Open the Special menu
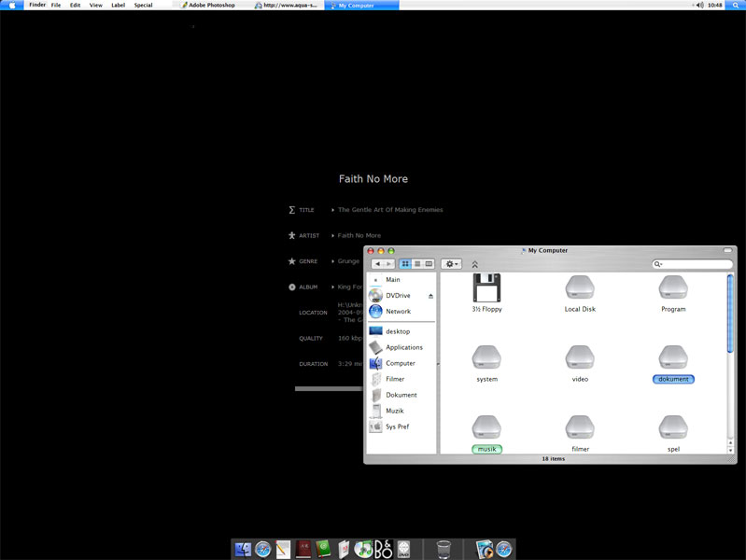Screen dimensions: 746x560 143,6
